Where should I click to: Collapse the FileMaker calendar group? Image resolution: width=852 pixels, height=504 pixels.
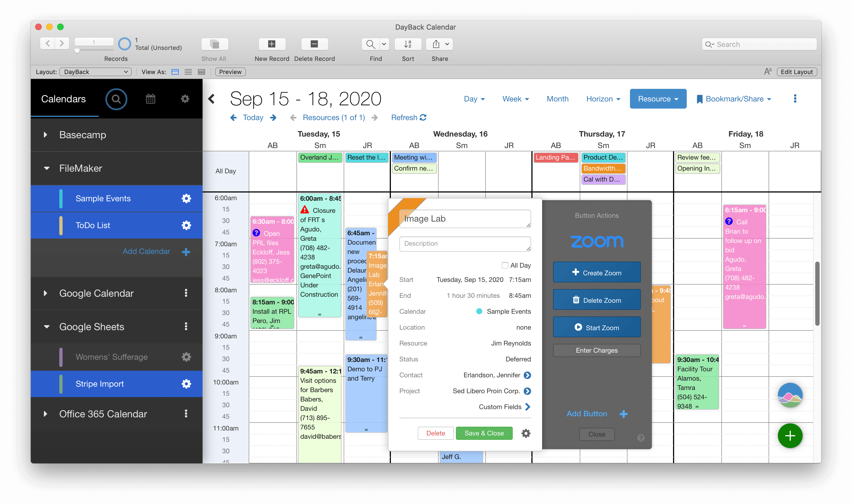47,168
